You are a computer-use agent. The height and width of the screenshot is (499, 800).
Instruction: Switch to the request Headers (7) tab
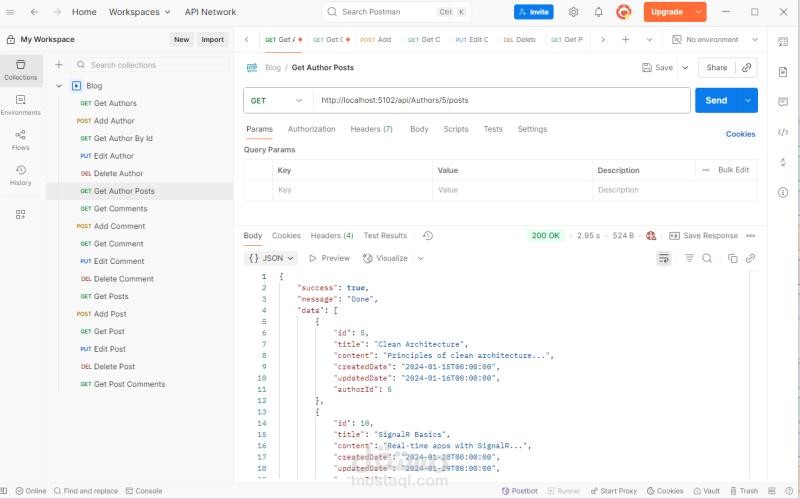coord(371,129)
